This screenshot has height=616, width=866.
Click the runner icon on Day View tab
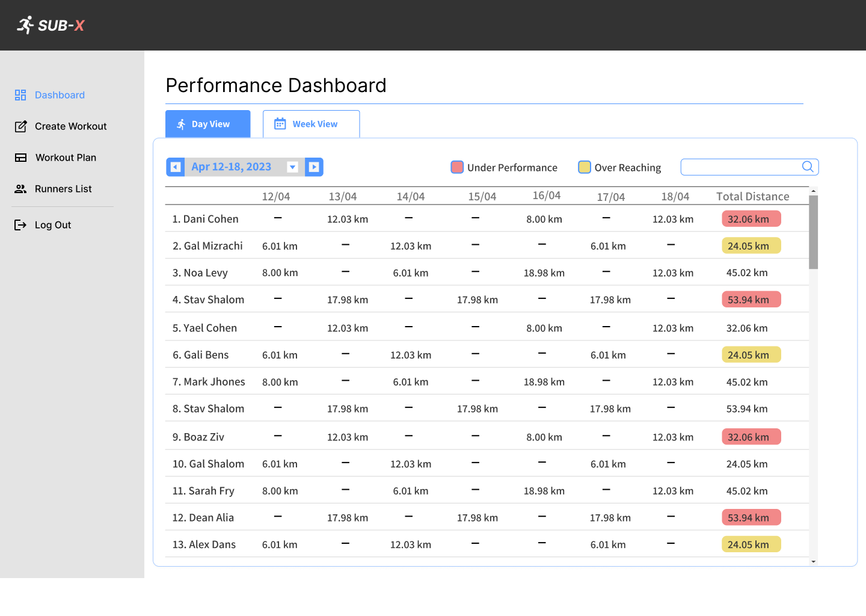[x=182, y=123]
